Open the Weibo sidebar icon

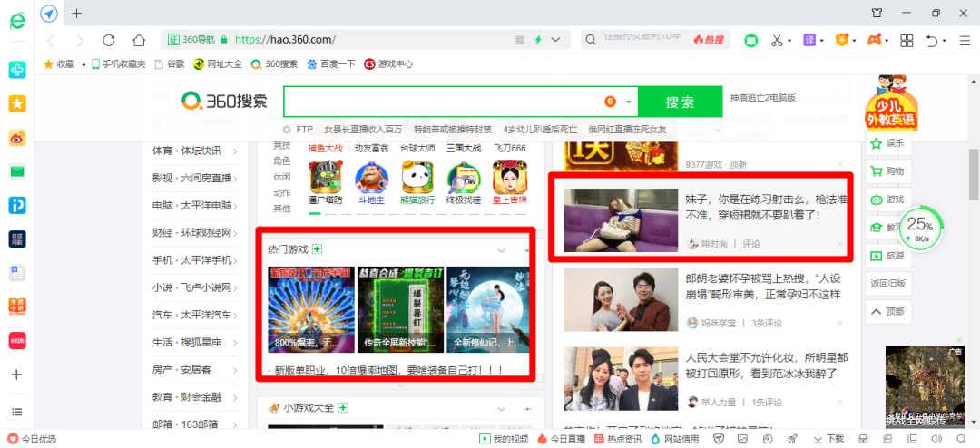[x=17, y=138]
